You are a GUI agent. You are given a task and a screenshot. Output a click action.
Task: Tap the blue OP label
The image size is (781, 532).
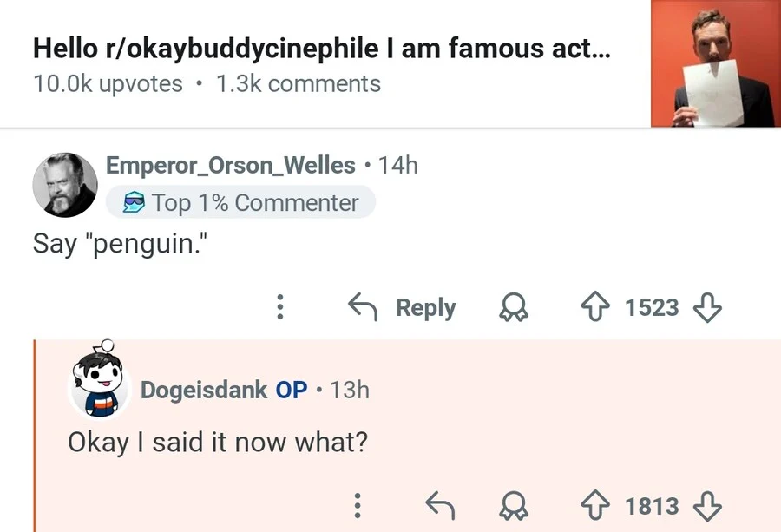coord(292,391)
